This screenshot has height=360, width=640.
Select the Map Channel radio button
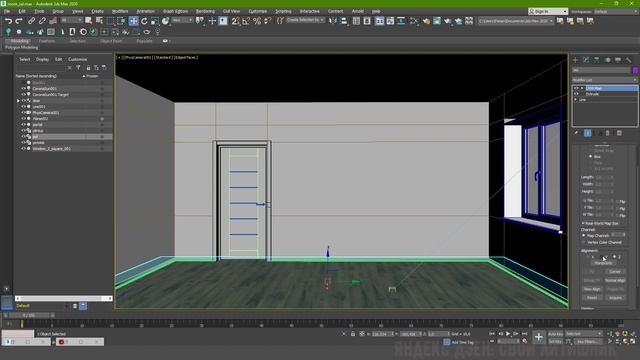(584, 236)
